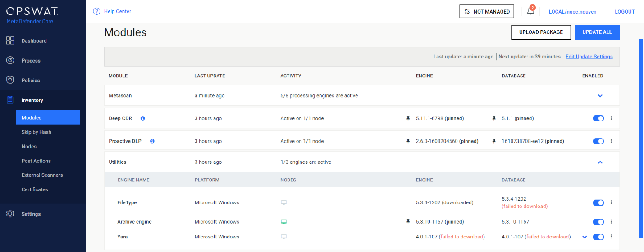Toggle the Proactive DLP enabled switch
This screenshot has height=252, width=644.
(598, 141)
